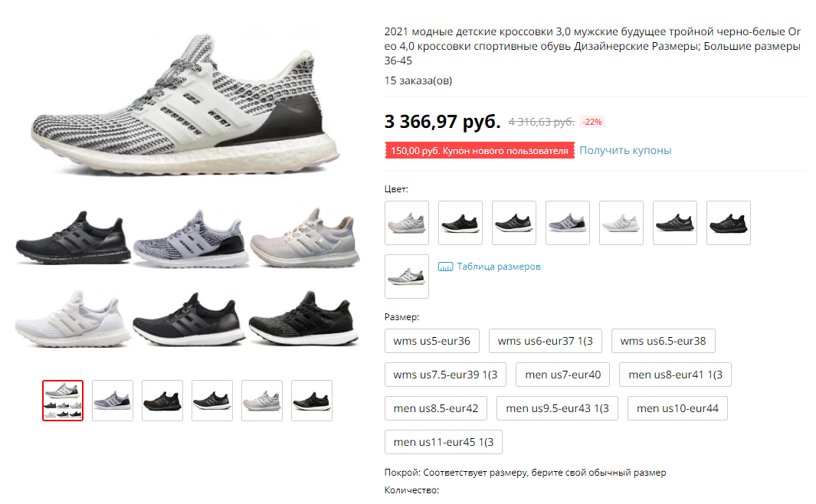Select size men us7-eur40
This screenshot has height=504, width=816.
click(562, 375)
